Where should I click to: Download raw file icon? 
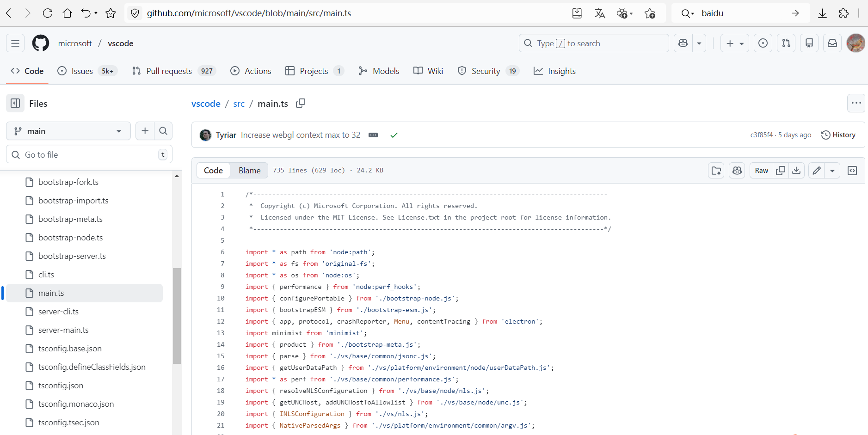pyautogui.click(x=796, y=171)
